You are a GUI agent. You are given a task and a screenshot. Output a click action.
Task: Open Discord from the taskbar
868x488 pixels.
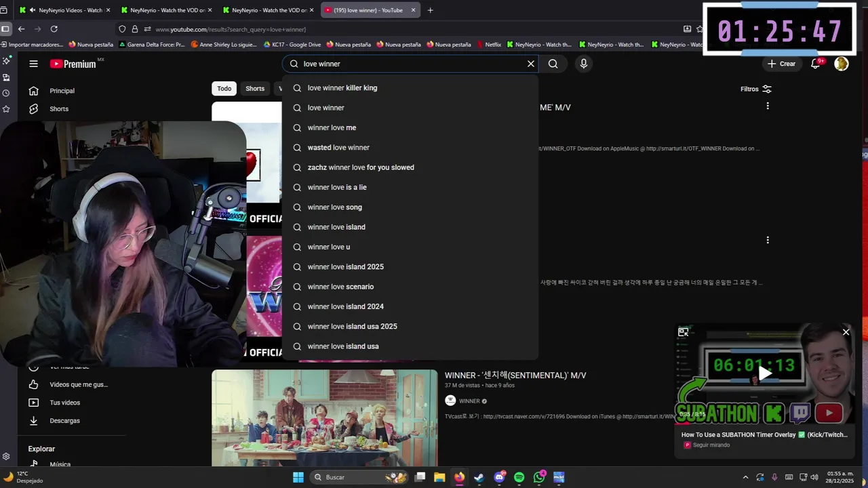coord(500,477)
